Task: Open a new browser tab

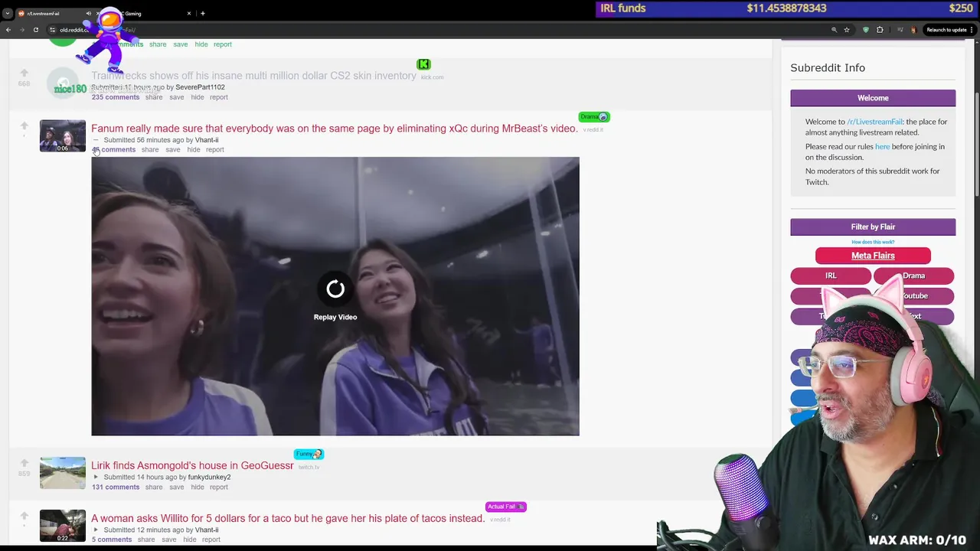Action: click(203, 13)
